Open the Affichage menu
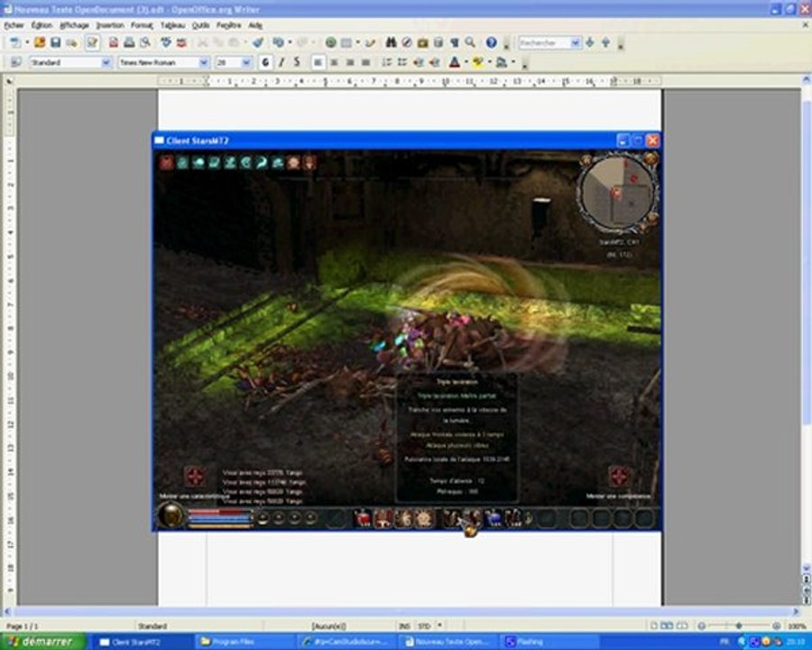 point(74,25)
